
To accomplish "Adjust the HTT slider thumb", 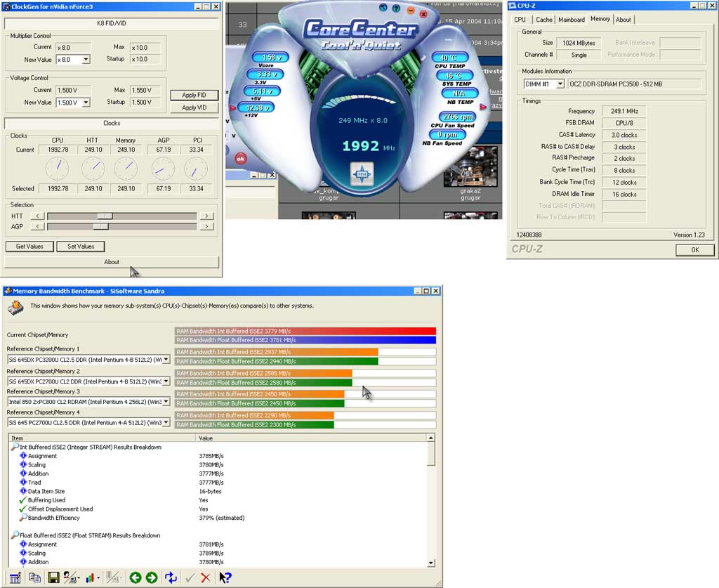I will click(105, 216).
